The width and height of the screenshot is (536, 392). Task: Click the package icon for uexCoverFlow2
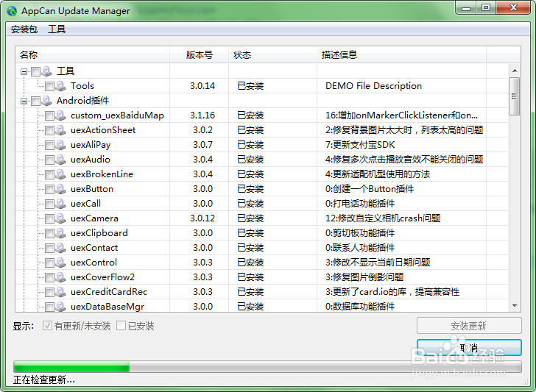[60, 277]
